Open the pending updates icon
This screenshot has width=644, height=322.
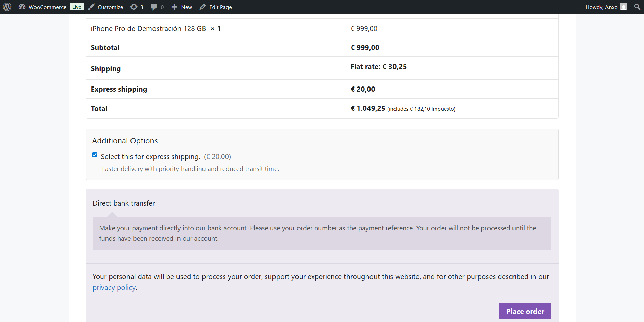point(134,7)
